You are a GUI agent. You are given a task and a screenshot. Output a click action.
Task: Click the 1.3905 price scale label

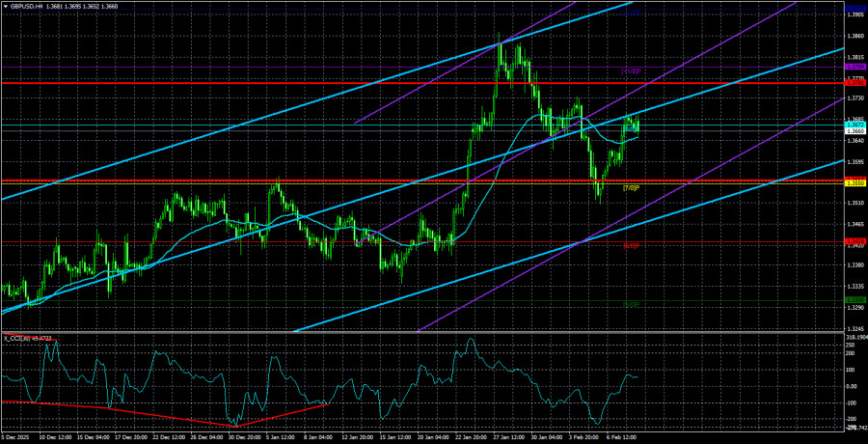coord(854,14)
